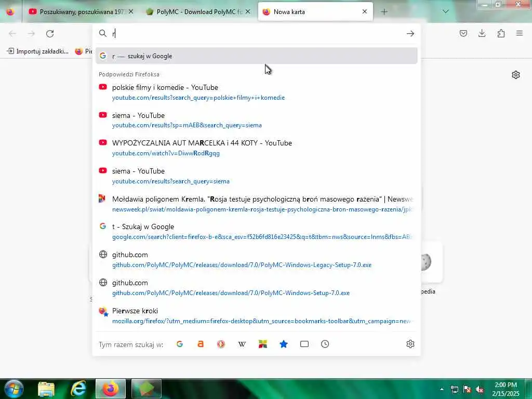Select the Nowa karta tab

click(315, 12)
